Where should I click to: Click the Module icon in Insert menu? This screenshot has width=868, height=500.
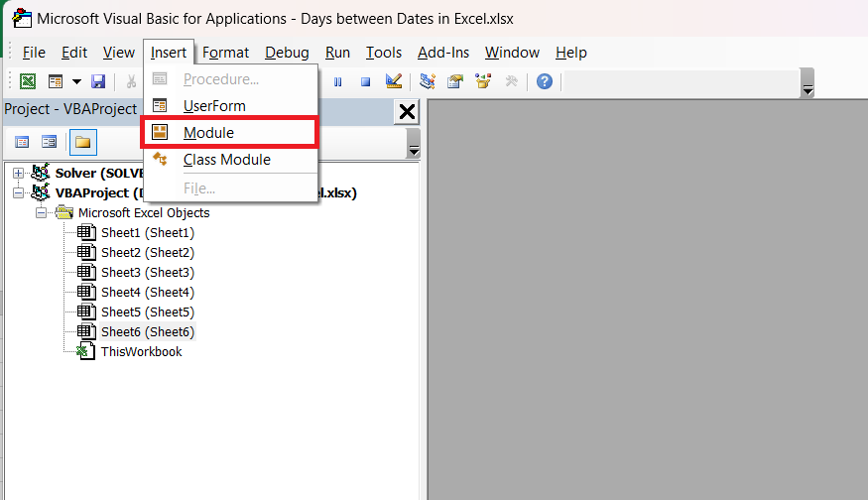click(160, 132)
